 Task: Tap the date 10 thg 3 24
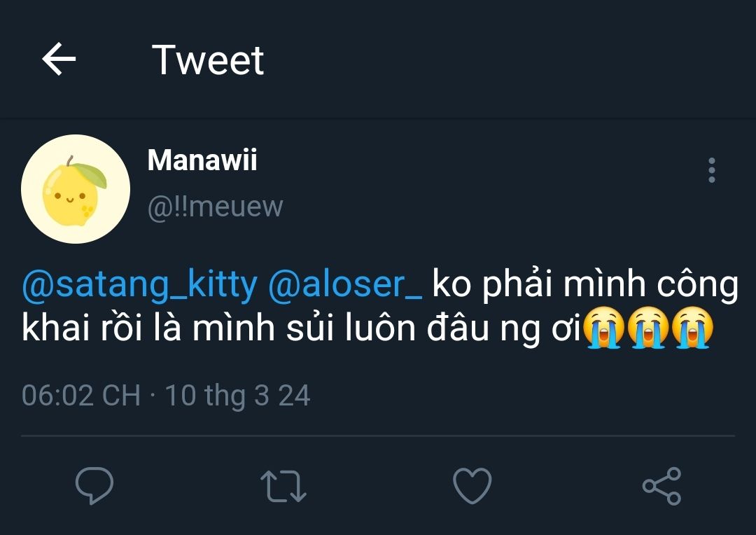tap(238, 396)
